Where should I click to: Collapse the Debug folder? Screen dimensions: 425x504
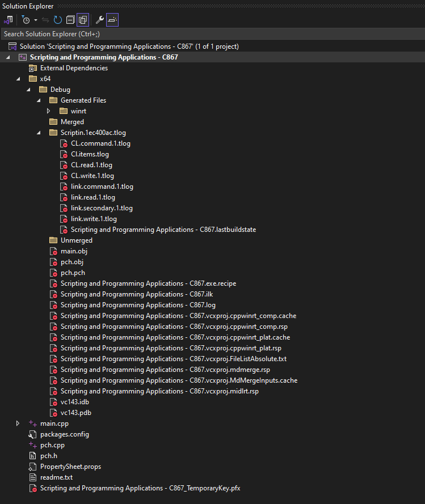[28, 90]
